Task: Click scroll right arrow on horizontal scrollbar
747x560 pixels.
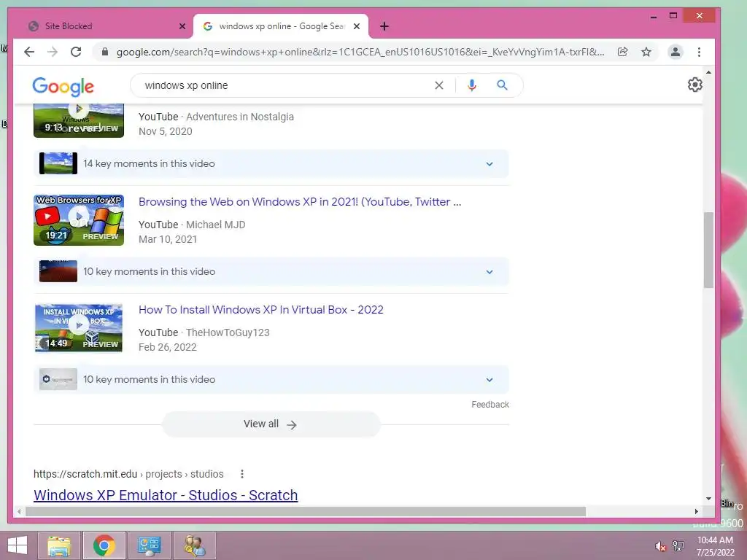Action: (x=697, y=511)
